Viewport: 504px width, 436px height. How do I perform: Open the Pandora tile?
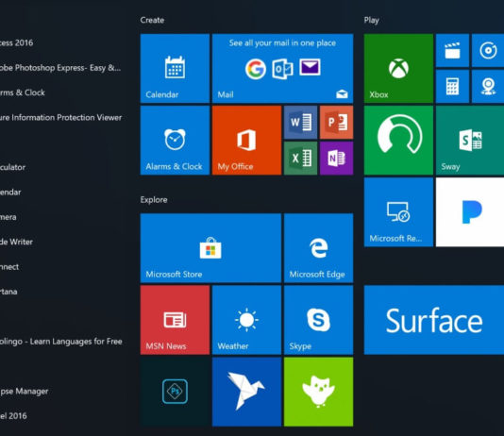coord(470,212)
